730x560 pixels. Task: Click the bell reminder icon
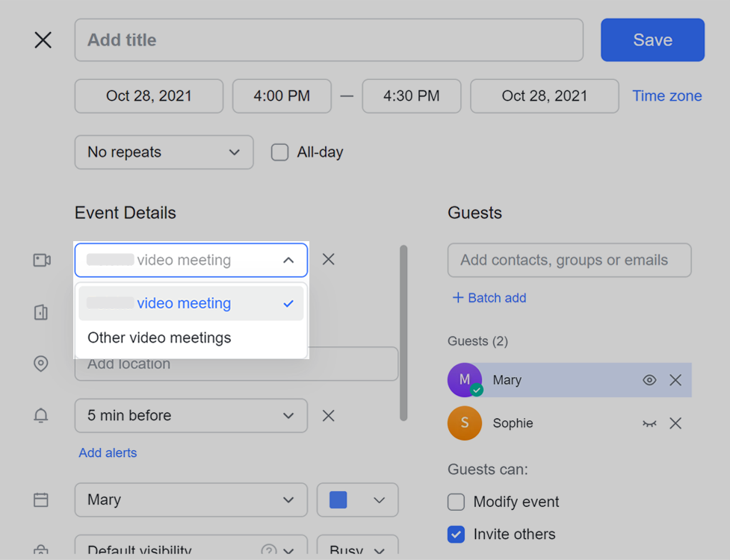click(x=41, y=416)
